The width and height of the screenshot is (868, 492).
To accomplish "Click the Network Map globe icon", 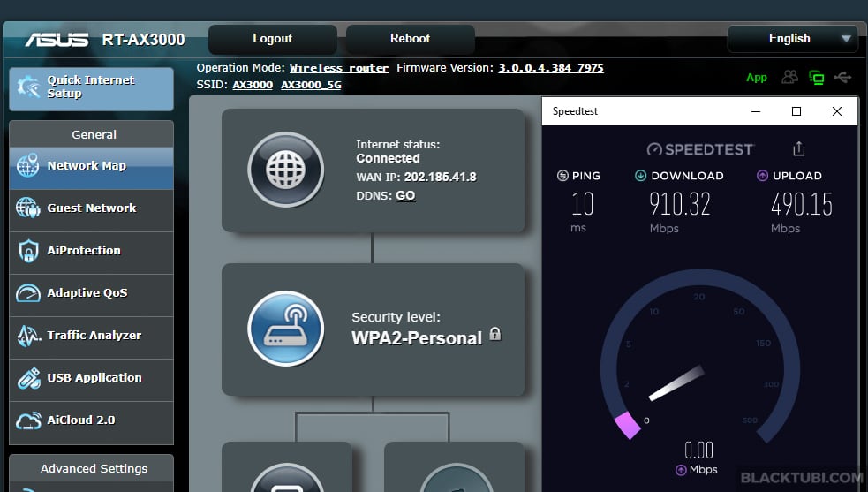I will tap(27, 165).
